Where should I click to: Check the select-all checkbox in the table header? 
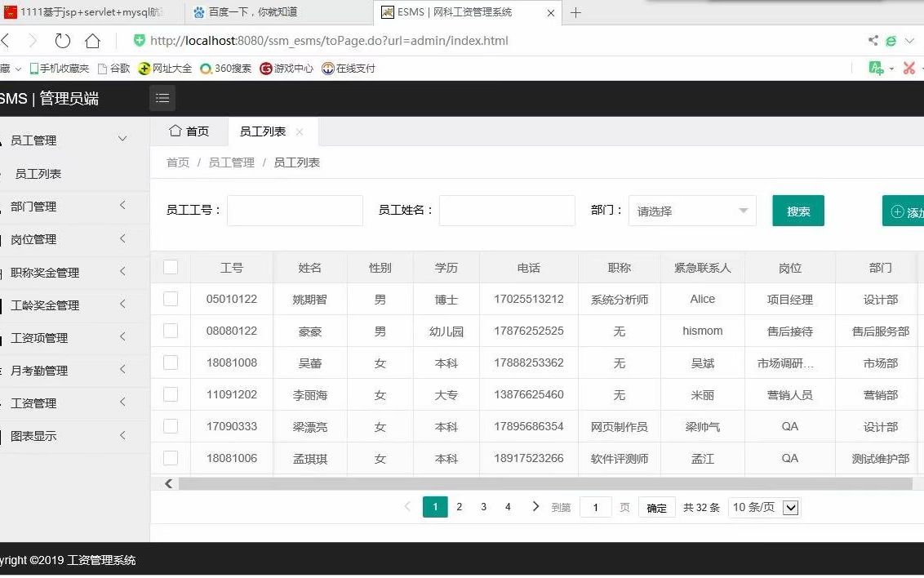coord(171,267)
